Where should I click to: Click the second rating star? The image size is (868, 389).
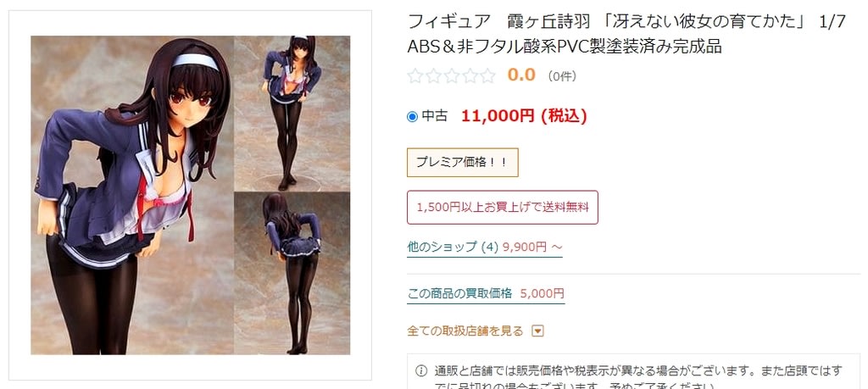tap(433, 75)
